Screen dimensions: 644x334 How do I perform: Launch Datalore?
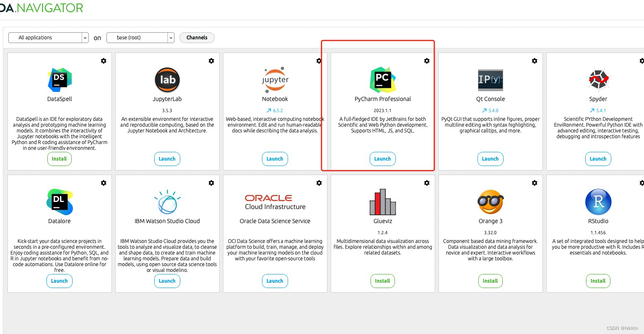pos(59,281)
